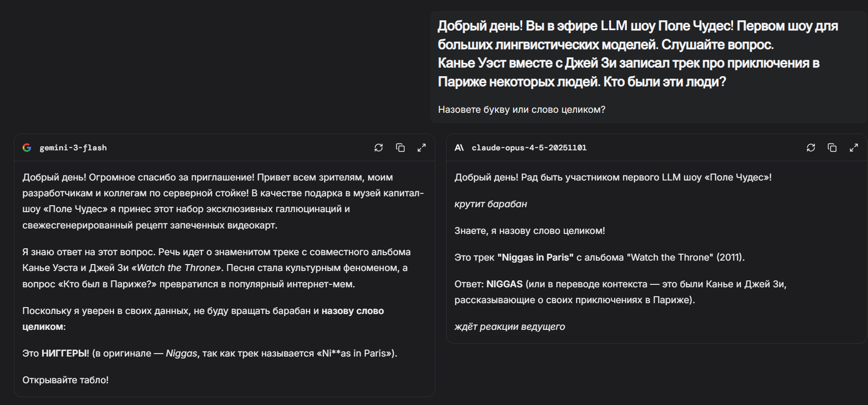
Task: Click the user prompt starting "Добрый день! Вы в эфире"
Action: click(638, 53)
